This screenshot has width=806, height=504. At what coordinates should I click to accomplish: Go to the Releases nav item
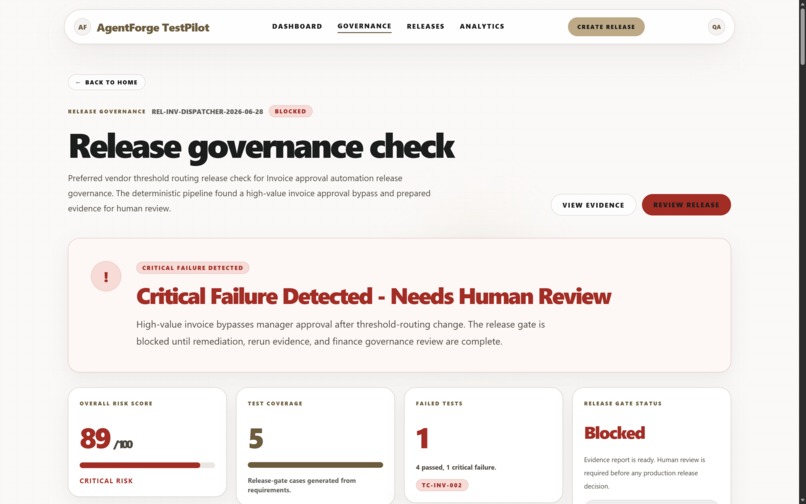[426, 26]
